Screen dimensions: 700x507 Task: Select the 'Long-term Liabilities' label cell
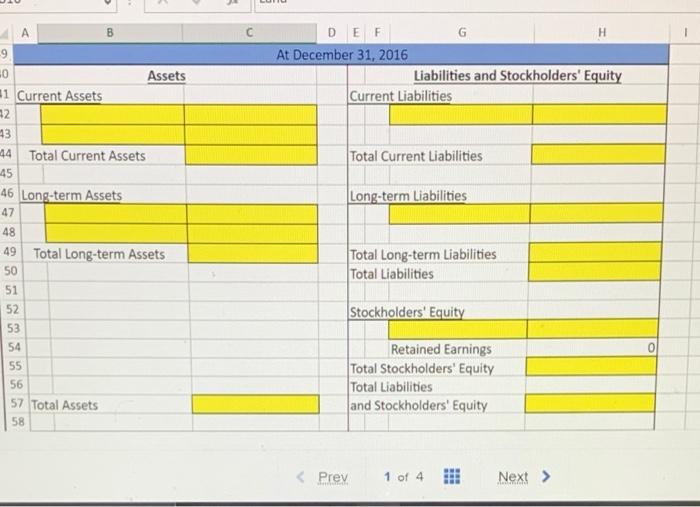point(408,196)
